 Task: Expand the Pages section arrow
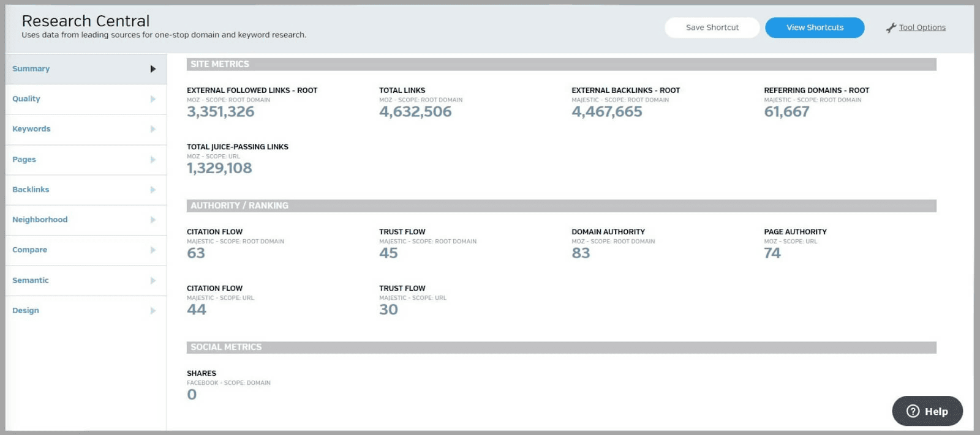pos(153,160)
